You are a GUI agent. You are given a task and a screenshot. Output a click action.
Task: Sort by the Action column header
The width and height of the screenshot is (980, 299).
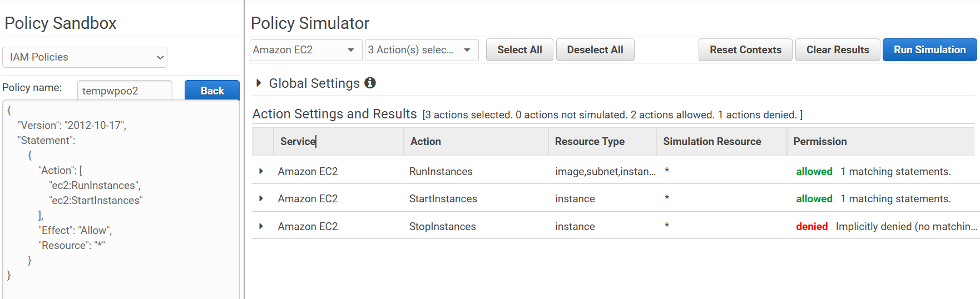[425, 142]
